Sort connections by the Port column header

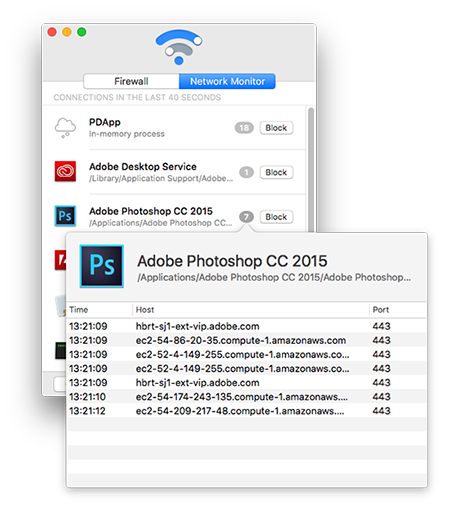coord(398,310)
